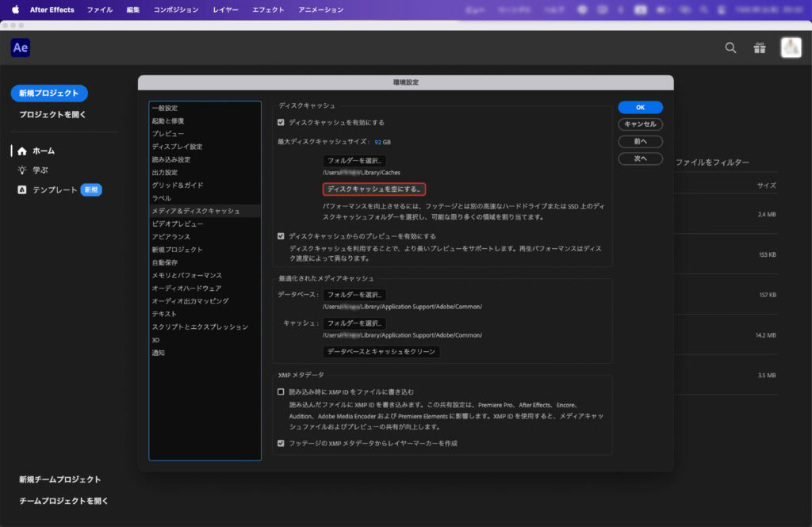This screenshot has height=527, width=812.
Task: Click the 92 GB cache size value
Action: click(382, 142)
